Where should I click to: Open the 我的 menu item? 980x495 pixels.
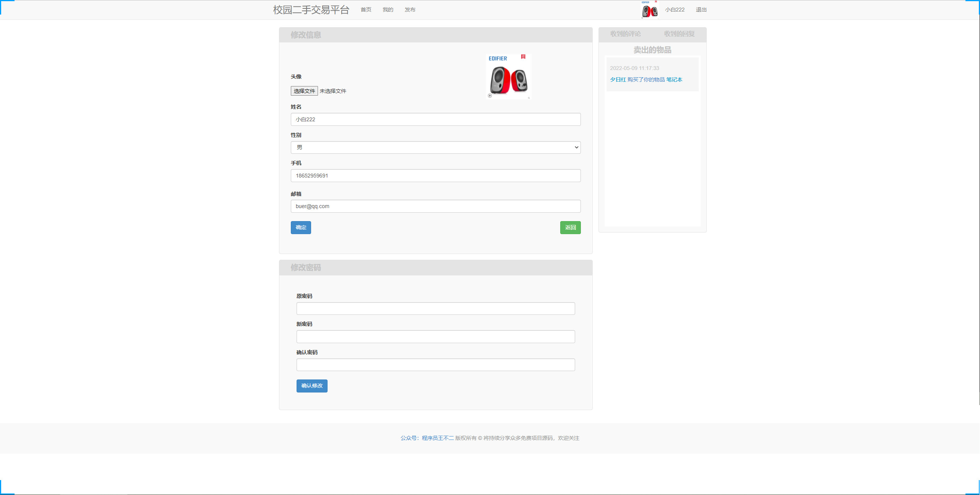388,10
